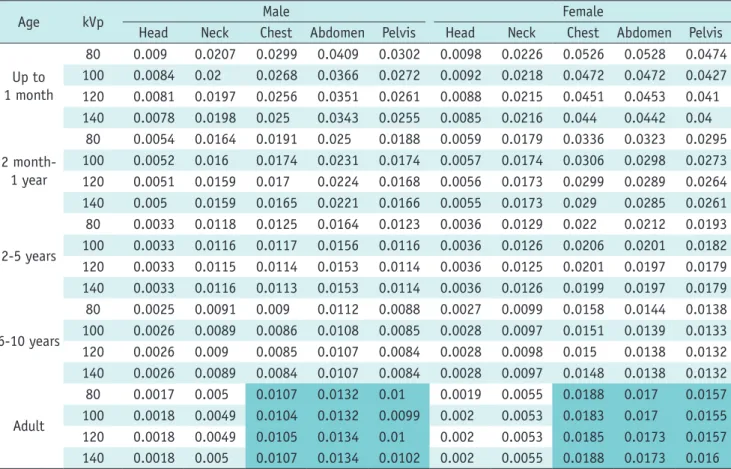Viewport: 731px width, 469px height.
Task: Click the value 0.0343 in Male Abdomen
Action: pos(338,118)
